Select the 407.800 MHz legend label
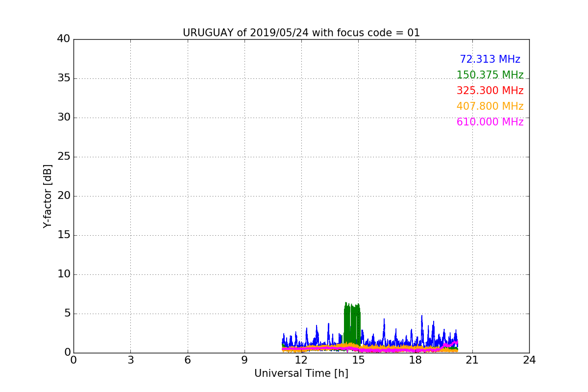 click(490, 106)
